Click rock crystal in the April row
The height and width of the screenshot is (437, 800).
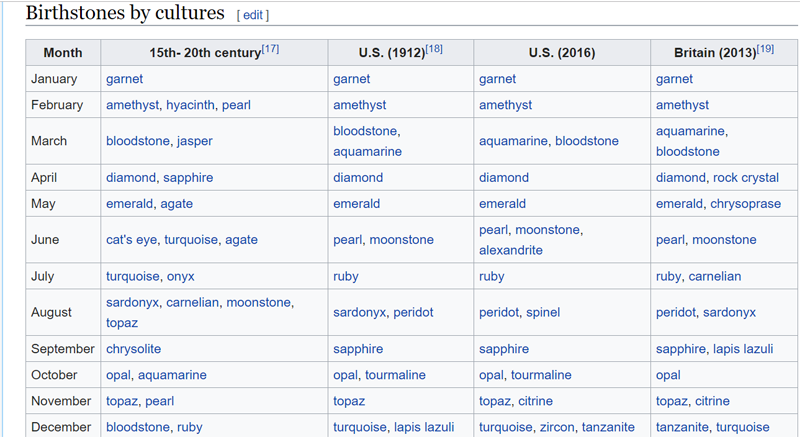[x=746, y=178]
